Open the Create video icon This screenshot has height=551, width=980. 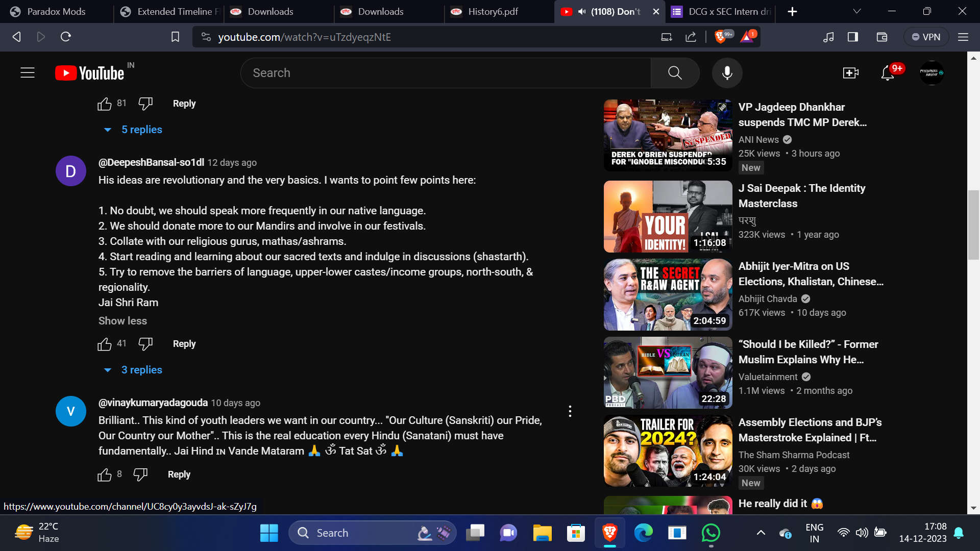coord(850,73)
